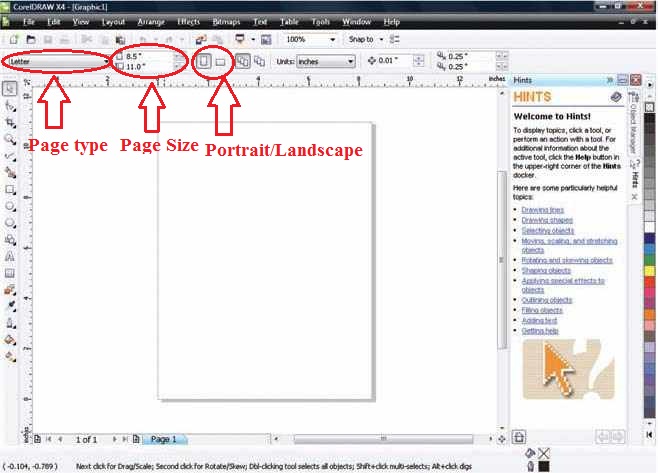Viewport: 658px width, 473px height.
Task: Pick the orange swatch in color palette
Action: (x=650, y=314)
